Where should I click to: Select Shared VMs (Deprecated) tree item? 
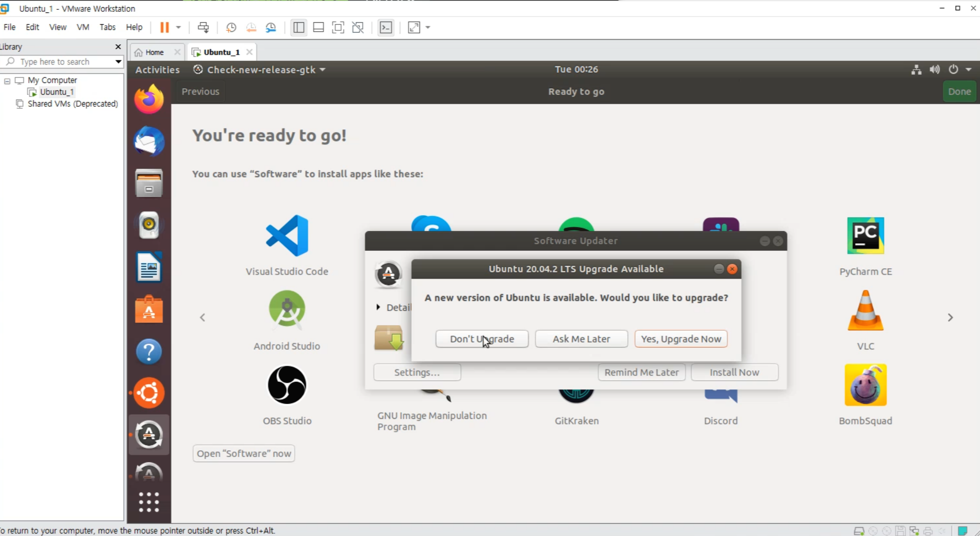click(x=73, y=104)
